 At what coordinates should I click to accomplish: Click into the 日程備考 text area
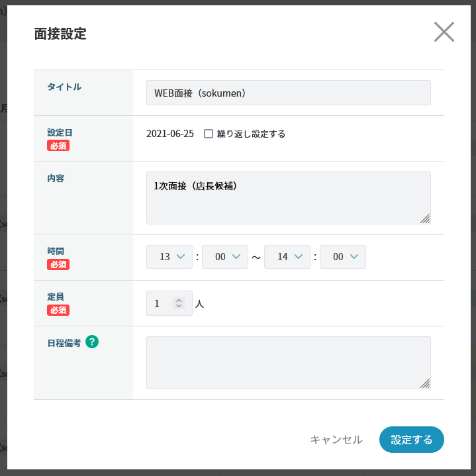point(288,363)
